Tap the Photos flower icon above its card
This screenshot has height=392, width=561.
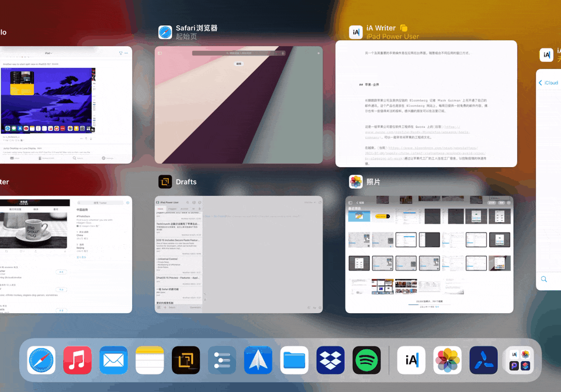356,182
